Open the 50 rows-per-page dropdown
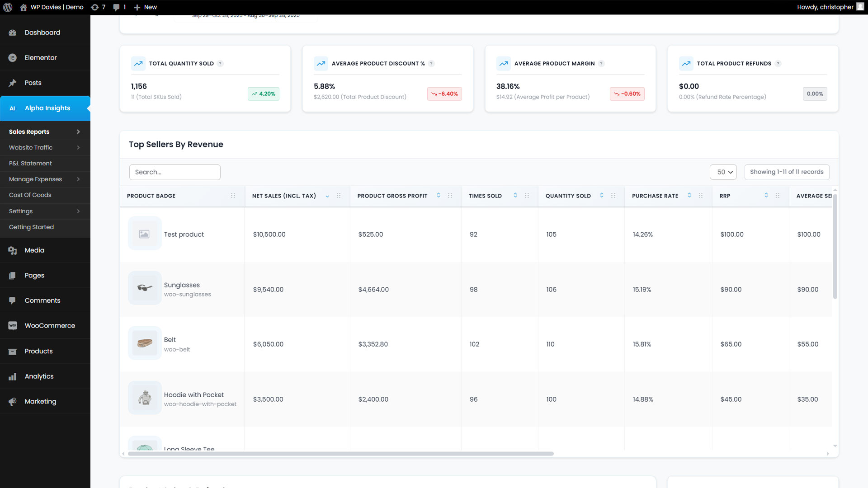This screenshot has width=868, height=488. tap(723, 172)
